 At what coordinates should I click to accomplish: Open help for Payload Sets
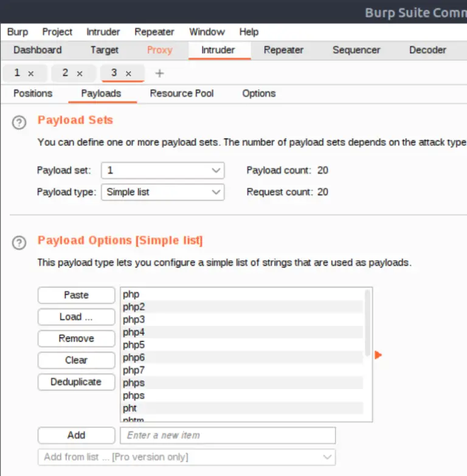point(19,123)
